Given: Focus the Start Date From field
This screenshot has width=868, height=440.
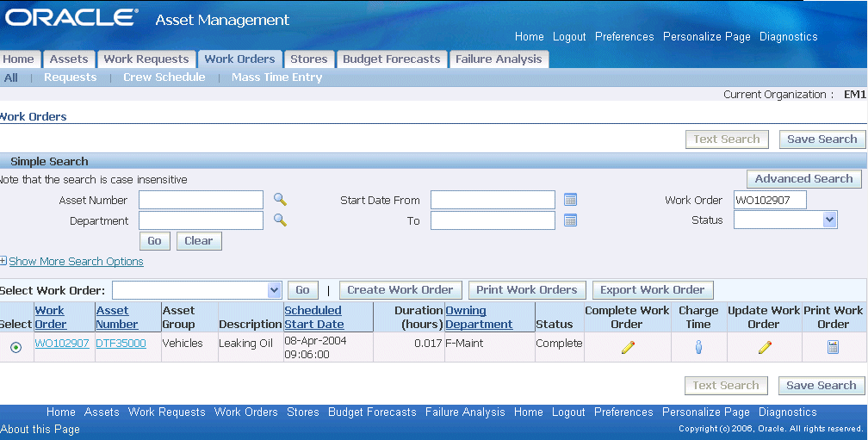Looking at the screenshot, I should point(493,200).
